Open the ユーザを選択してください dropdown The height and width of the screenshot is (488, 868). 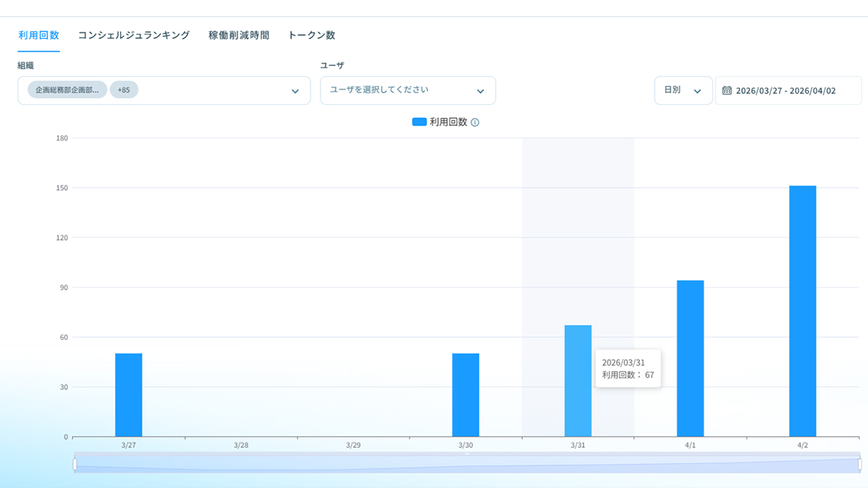(x=408, y=90)
